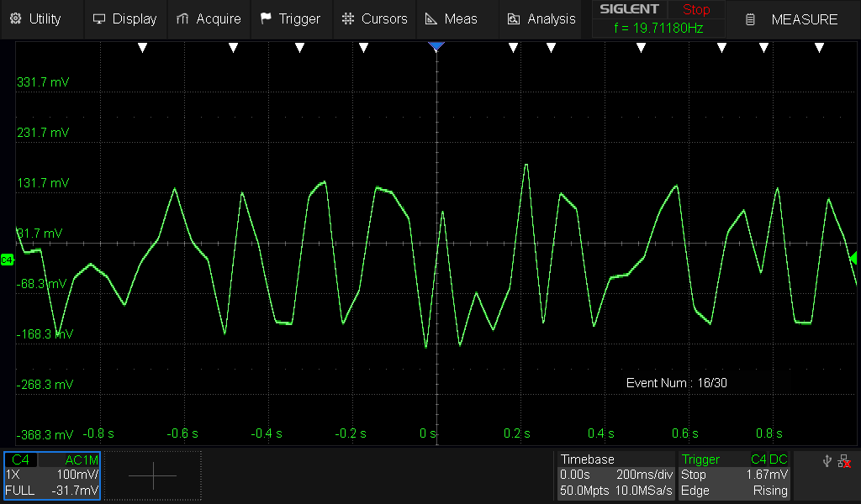Click the Acquire waveform icon
This screenshot has height=504, width=861.
point(182,19)
